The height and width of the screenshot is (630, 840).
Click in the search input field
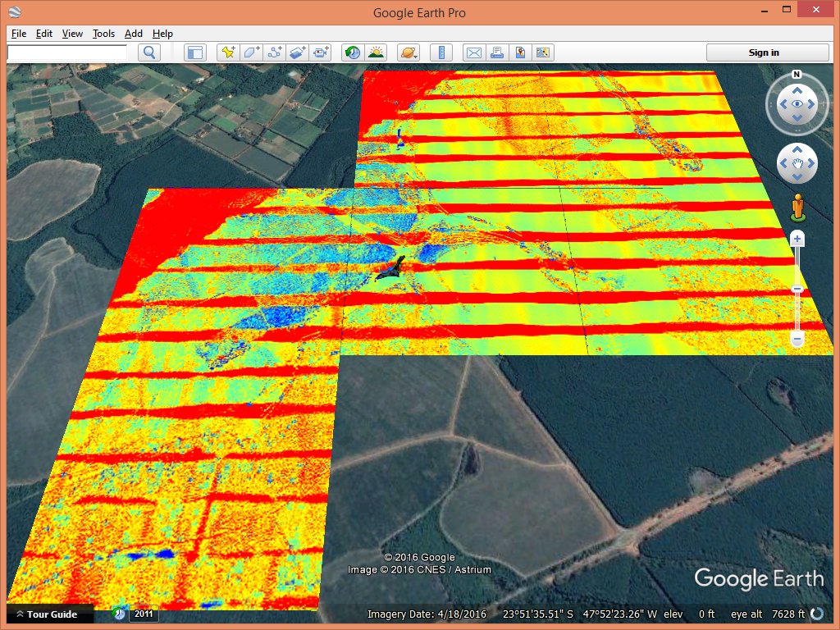click(67, 52)
